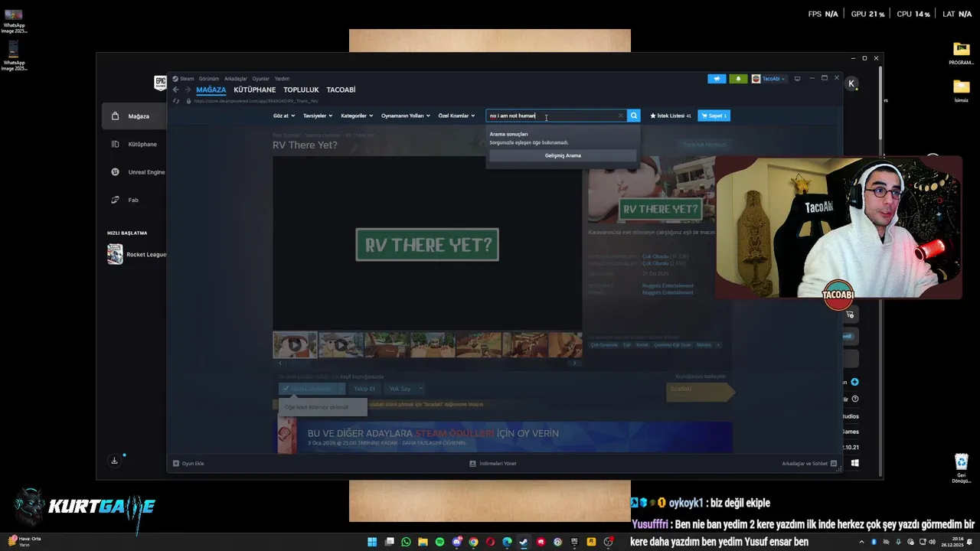980x551 pixels.
Task: Click the Takip Et follow button
Action: click(x=364, y=389)
